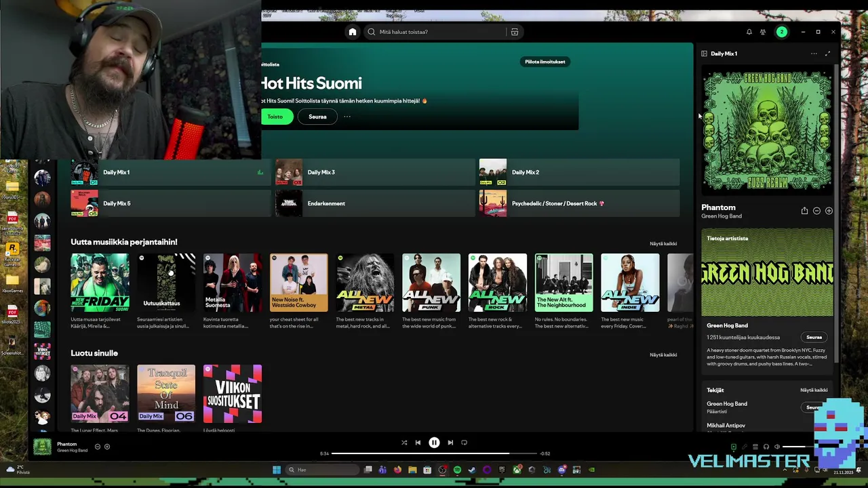This screenshot has width=868, height=488.
Task: Open All New Punk playlist cover
Action: [x=431, y=283]
